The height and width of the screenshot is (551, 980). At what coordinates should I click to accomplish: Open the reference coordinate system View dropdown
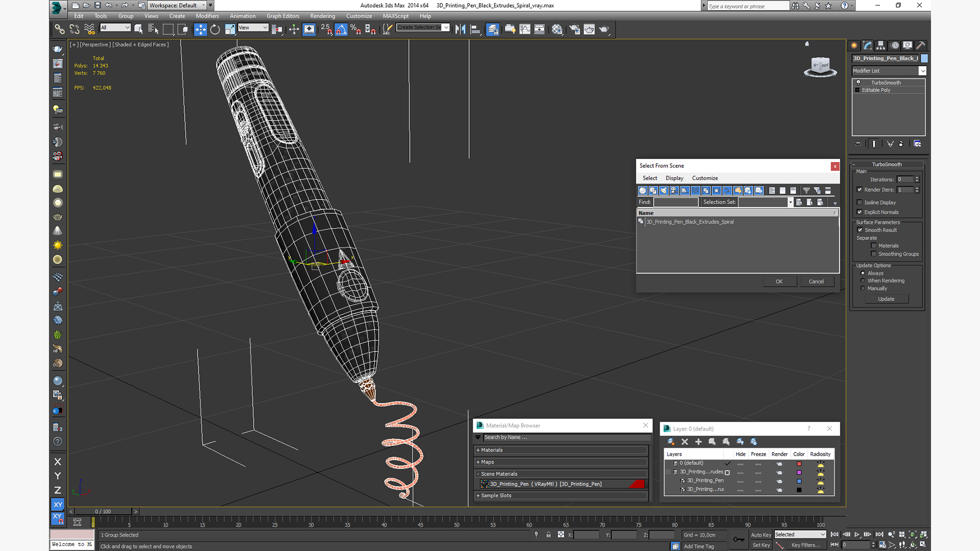point(253,28)
